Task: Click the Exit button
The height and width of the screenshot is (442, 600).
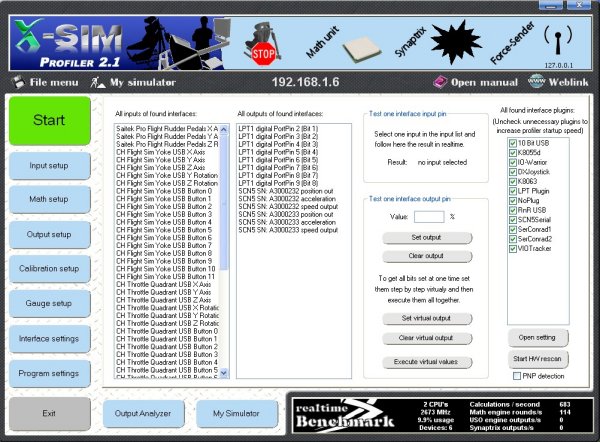Action: pyautogui.click(x=49, y=414)
